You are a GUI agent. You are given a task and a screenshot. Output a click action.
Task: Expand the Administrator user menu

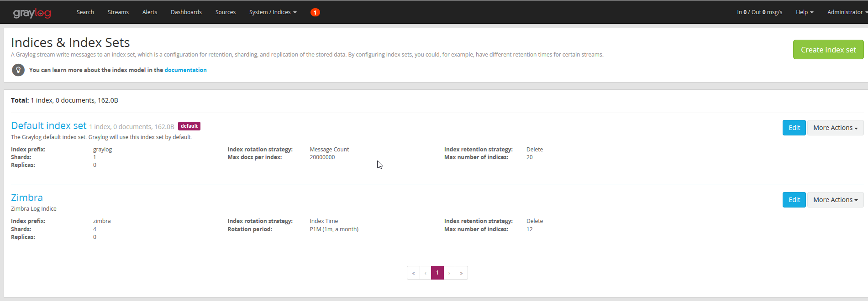tap(847, 12)
